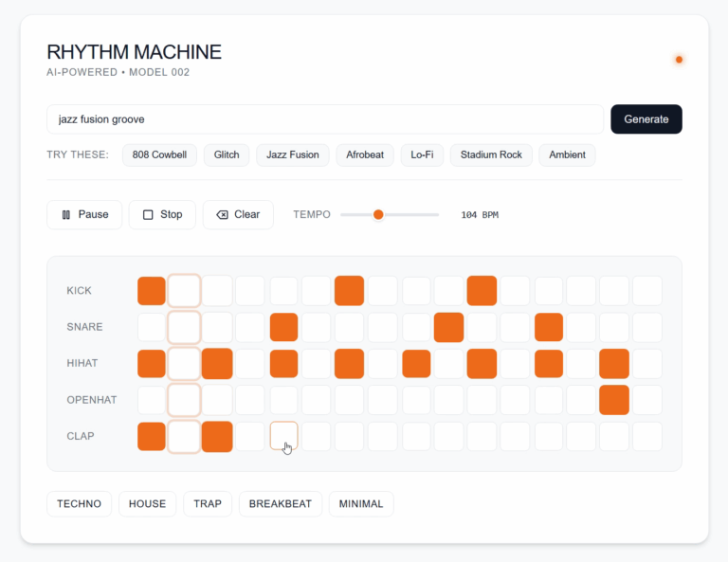Toggle the first CLAP step off

[152, 437]
